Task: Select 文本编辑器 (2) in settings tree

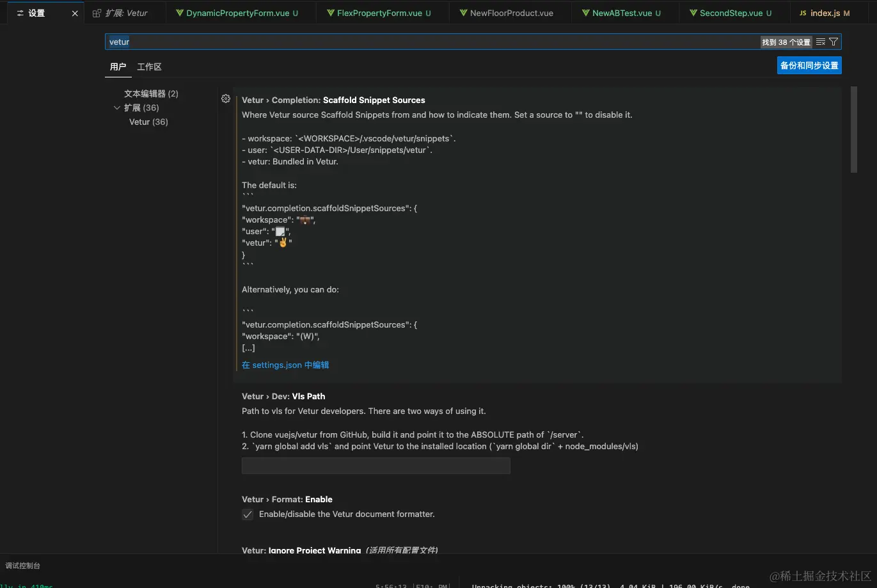Action: pos(151,93)
